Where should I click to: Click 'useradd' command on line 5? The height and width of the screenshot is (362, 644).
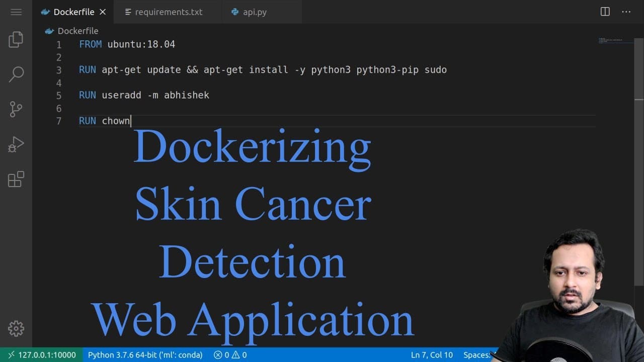pyautogui.click(x=122, y=95)
